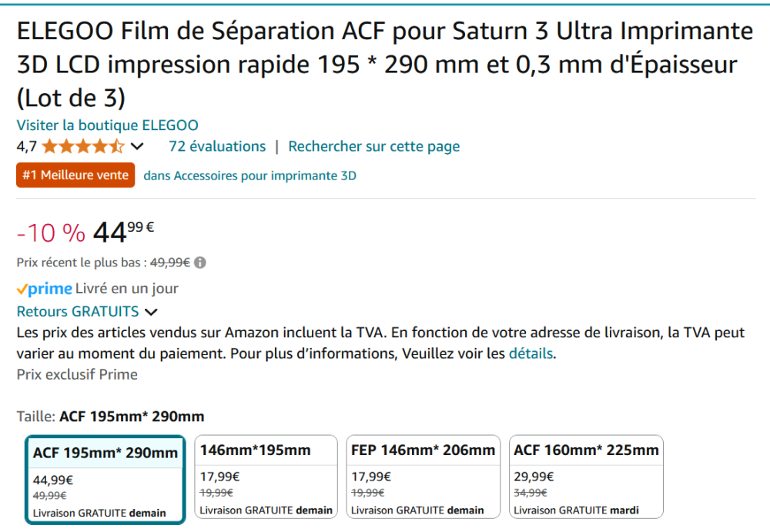Select size option ACF 195mm* 290mm

tap(105, 480)
